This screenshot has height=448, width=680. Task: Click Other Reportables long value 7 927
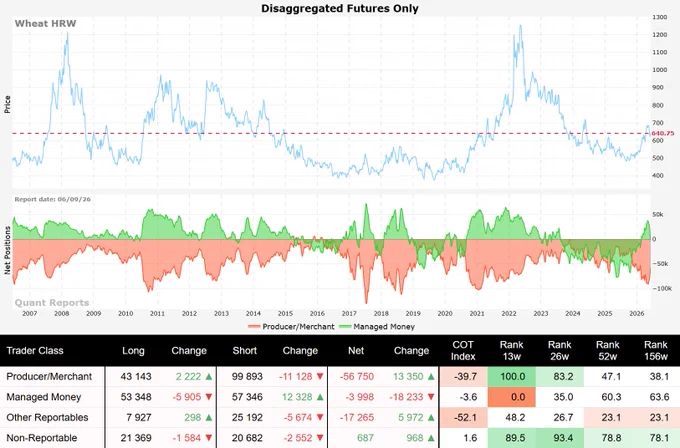click(139, 417)
